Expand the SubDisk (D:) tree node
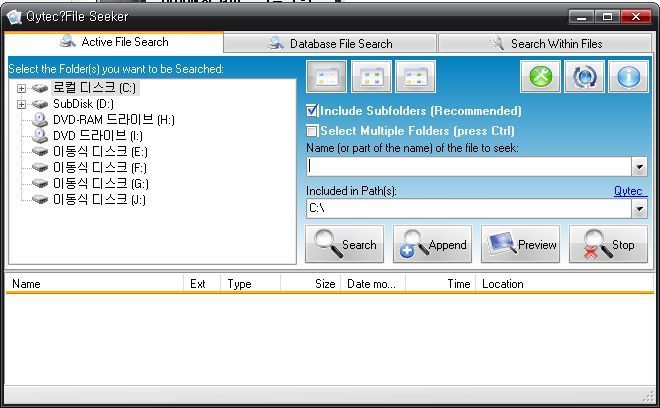 pos(21,104)
